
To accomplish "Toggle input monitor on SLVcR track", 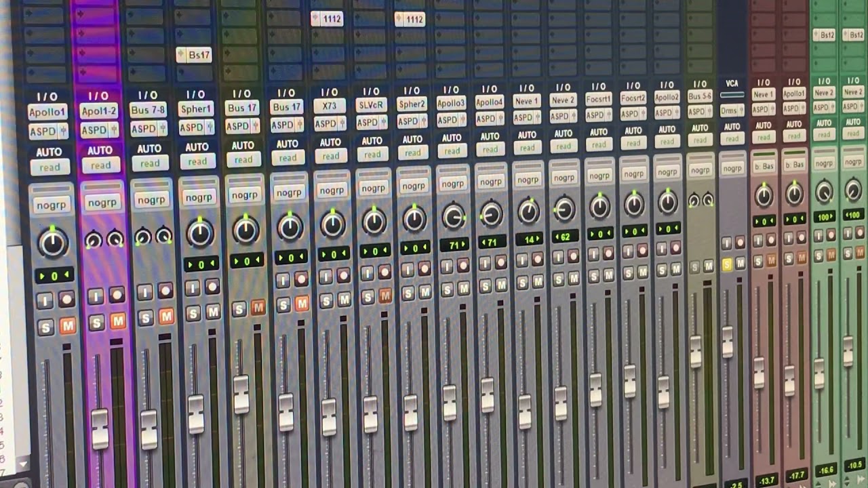I will click(367, 273).
